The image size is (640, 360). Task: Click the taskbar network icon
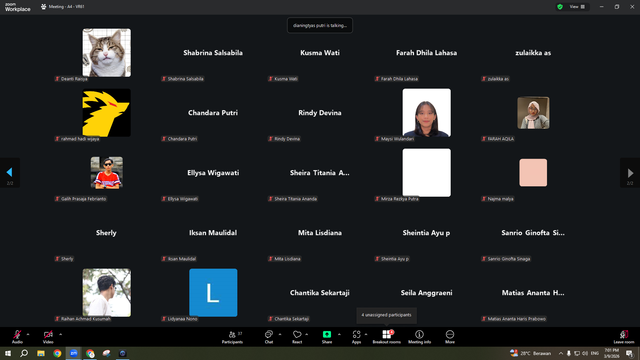coord(577,353)
